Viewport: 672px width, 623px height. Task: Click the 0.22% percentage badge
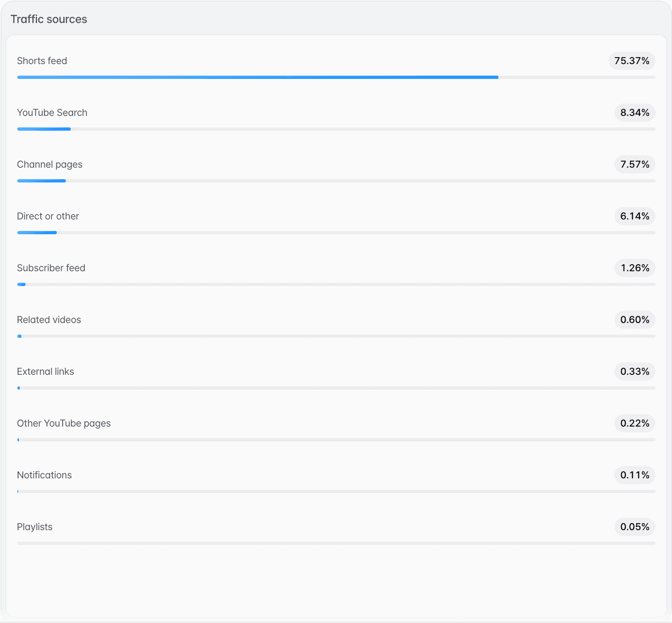tap(635, 423)
